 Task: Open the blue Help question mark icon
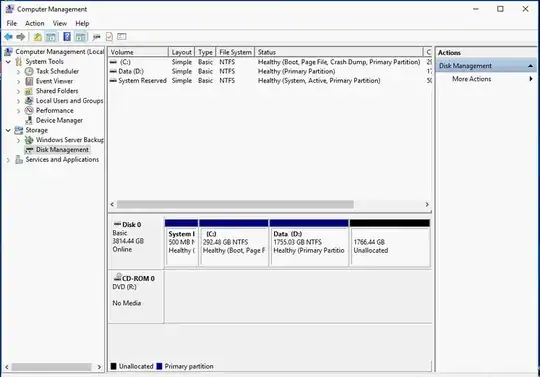click(x=67, y=36)
